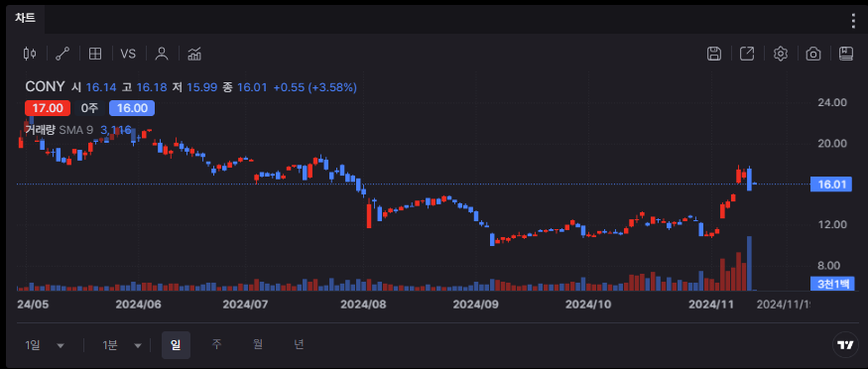Click the 0주 quantity field

click(x=89, y=108)
